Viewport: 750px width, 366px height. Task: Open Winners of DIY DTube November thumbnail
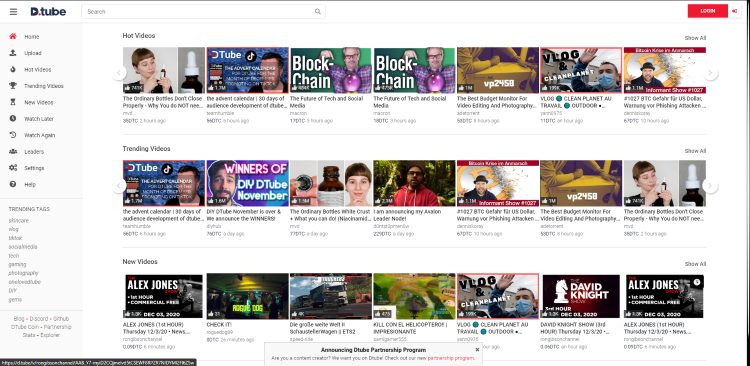[x=247, y=183]
